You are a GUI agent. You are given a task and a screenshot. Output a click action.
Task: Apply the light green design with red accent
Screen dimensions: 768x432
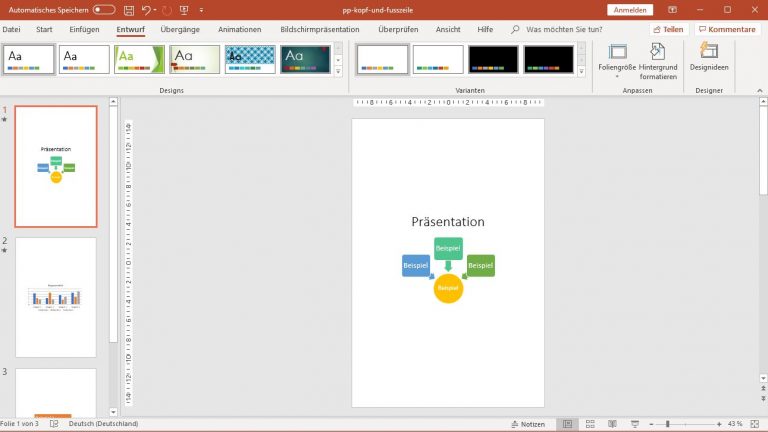[195, 59]
